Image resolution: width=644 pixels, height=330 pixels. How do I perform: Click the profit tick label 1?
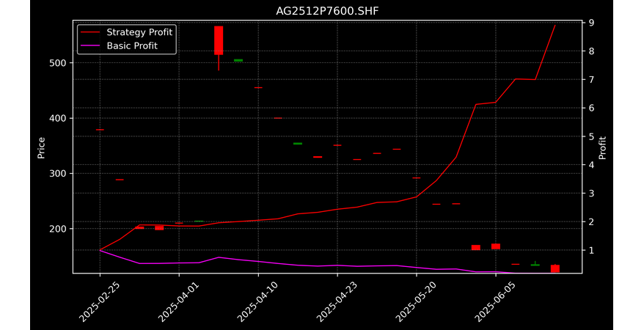coord(591,250)
